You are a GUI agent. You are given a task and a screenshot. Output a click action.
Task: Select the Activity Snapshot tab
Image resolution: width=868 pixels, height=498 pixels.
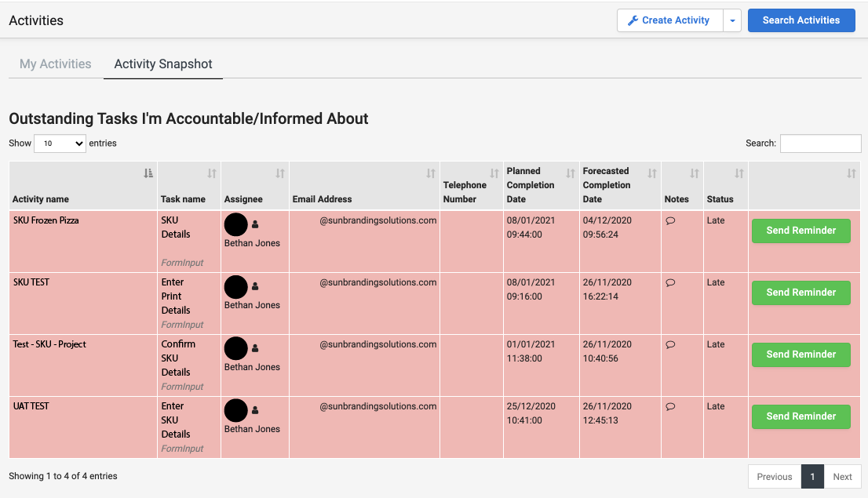163,64
